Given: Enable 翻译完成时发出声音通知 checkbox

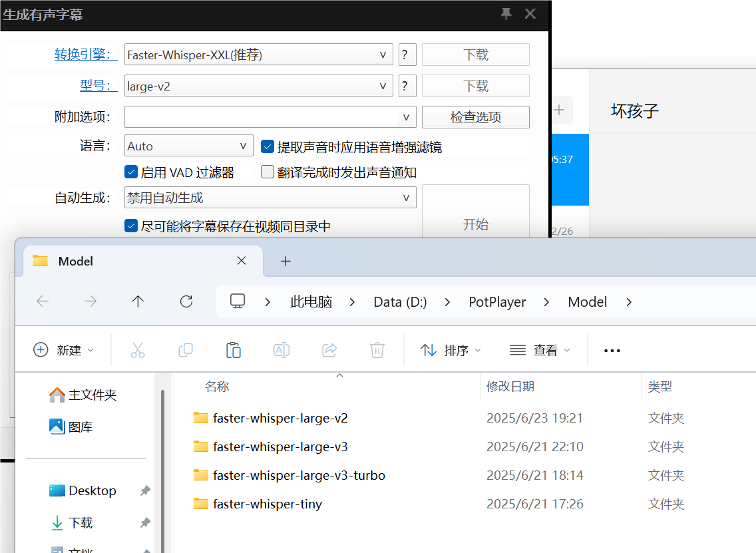Looking at the screenshot, I should [x=268, y=172].
